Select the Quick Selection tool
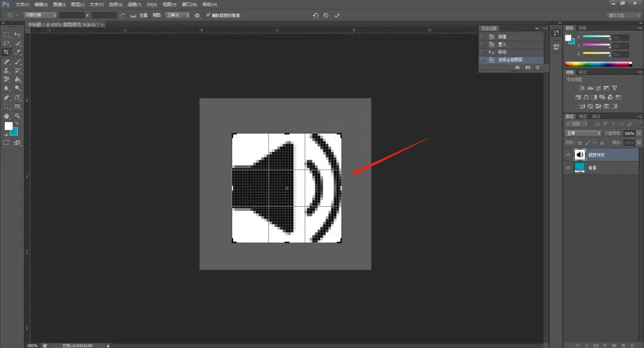This screenshot has height=348, width=644. pos(17,43)
